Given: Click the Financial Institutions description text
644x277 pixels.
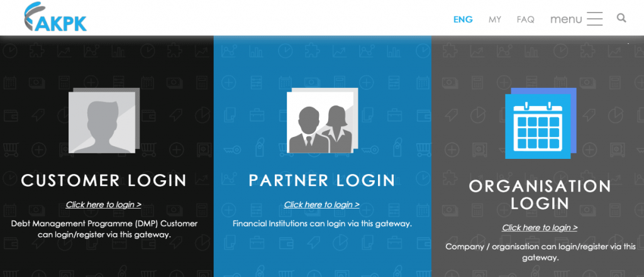Looking at the screenshot, I should coord(322,224).
